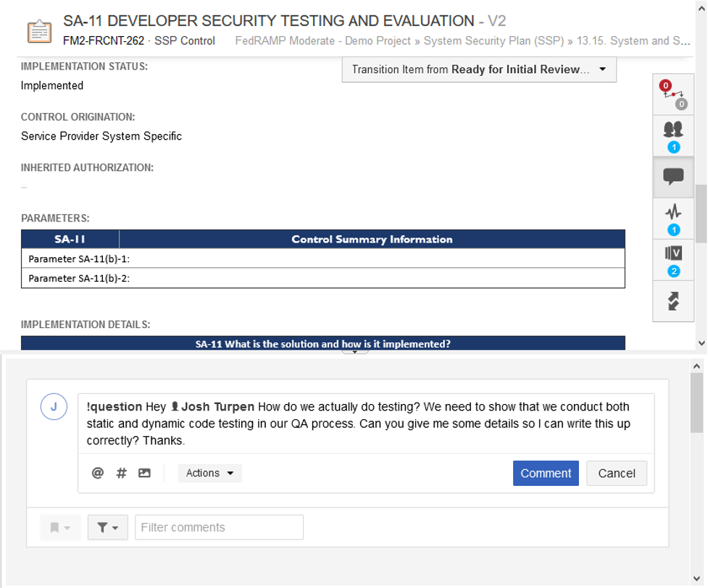Open the comment filter funnel dropdown
The width and height of the screenshot is (708, 588).
[x=107, y=527]
